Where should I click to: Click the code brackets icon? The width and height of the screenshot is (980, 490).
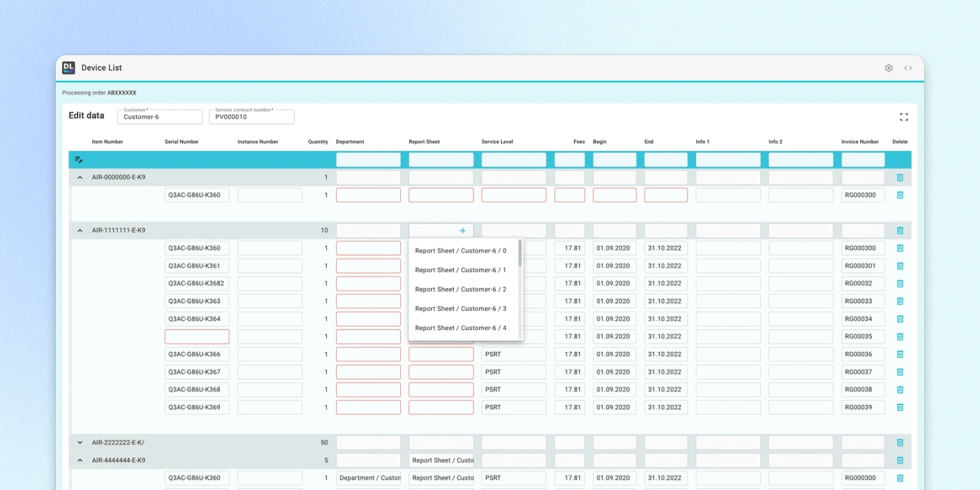click(x=908, y=68)
